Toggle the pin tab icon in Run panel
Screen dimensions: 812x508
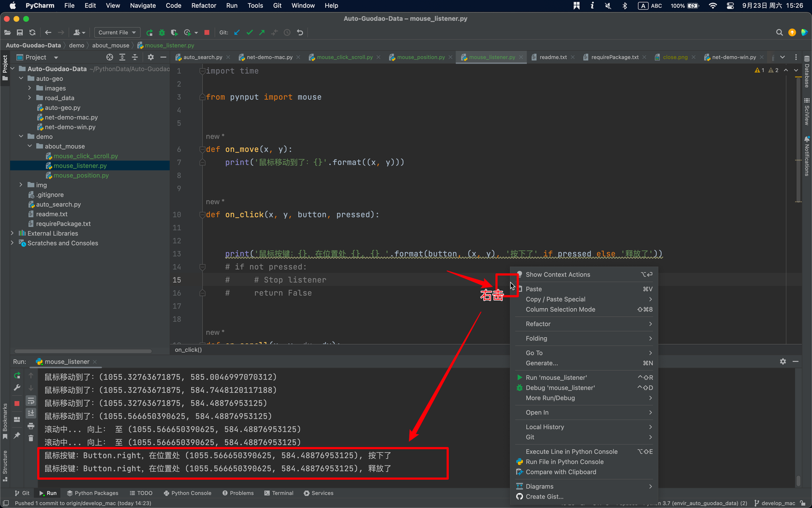pos(17,435)
